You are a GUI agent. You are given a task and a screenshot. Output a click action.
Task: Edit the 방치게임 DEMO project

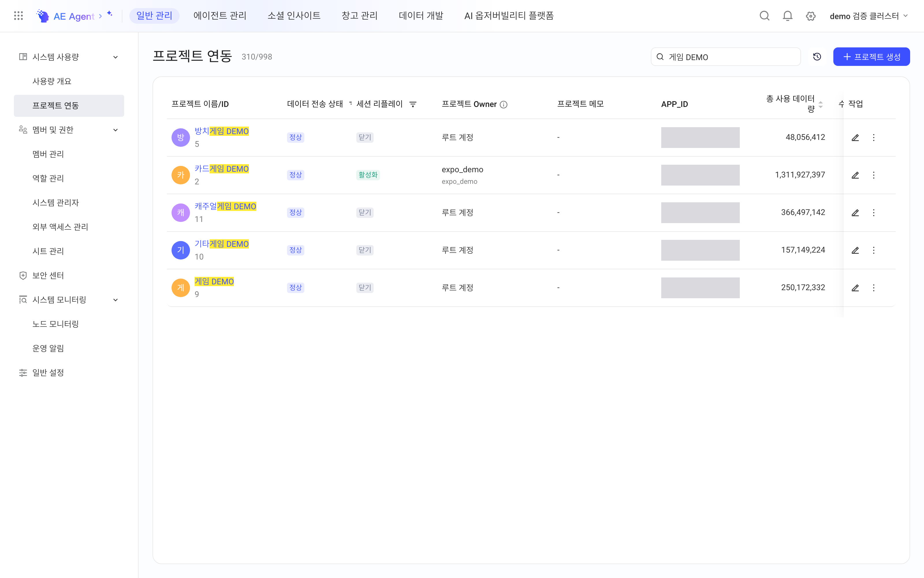855,138
